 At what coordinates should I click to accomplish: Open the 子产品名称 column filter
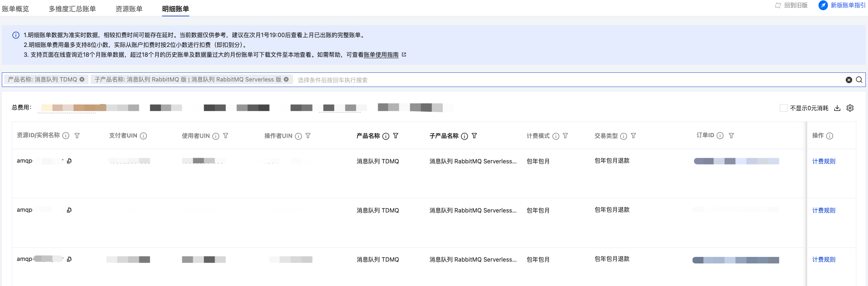tap(474, 136)
